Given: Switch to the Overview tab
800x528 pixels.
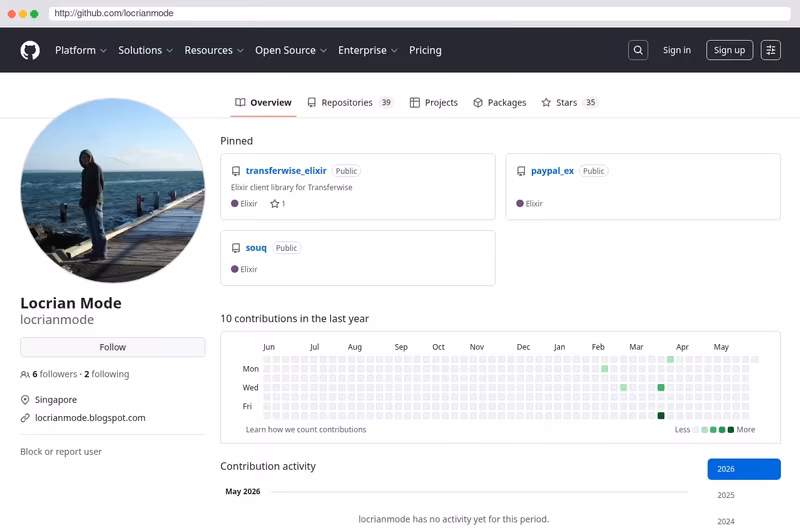Looking at the screenshot, I should (x=263, y=103).
